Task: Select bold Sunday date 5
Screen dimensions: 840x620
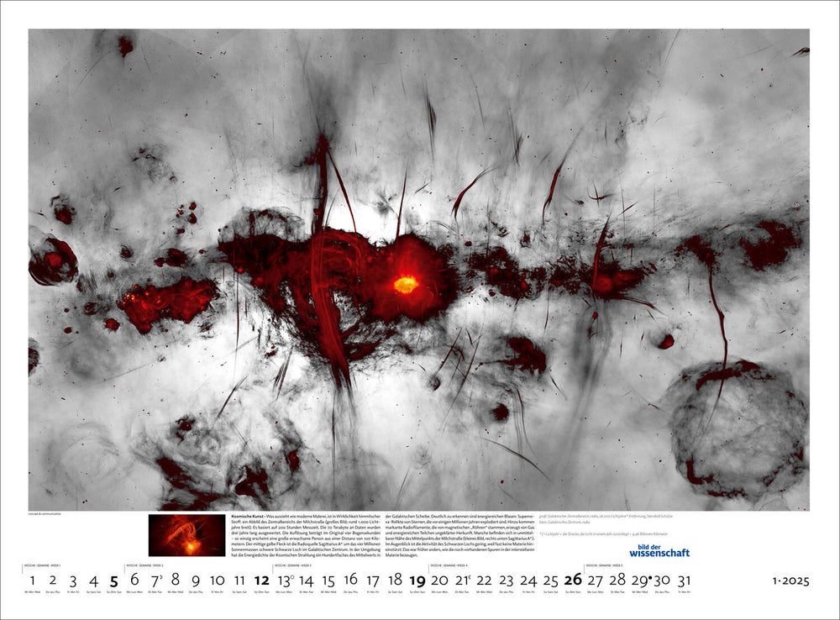Action: [x=113, y=580]
